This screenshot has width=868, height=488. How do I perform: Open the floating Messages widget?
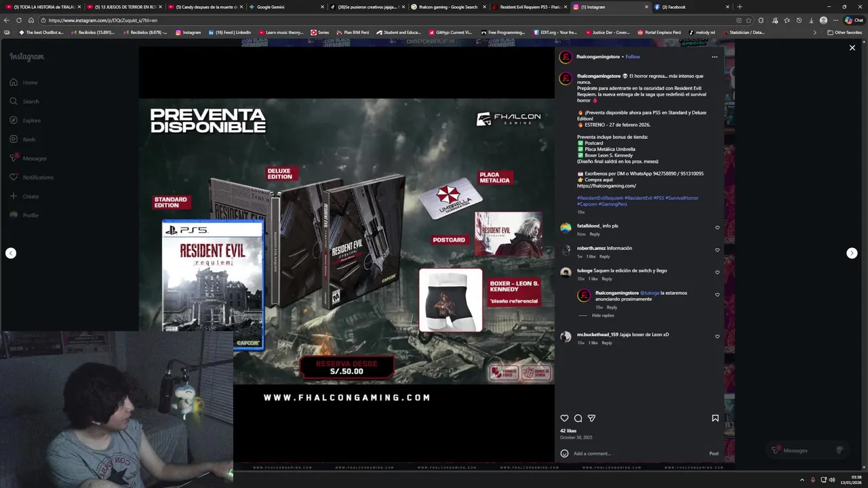807,450
